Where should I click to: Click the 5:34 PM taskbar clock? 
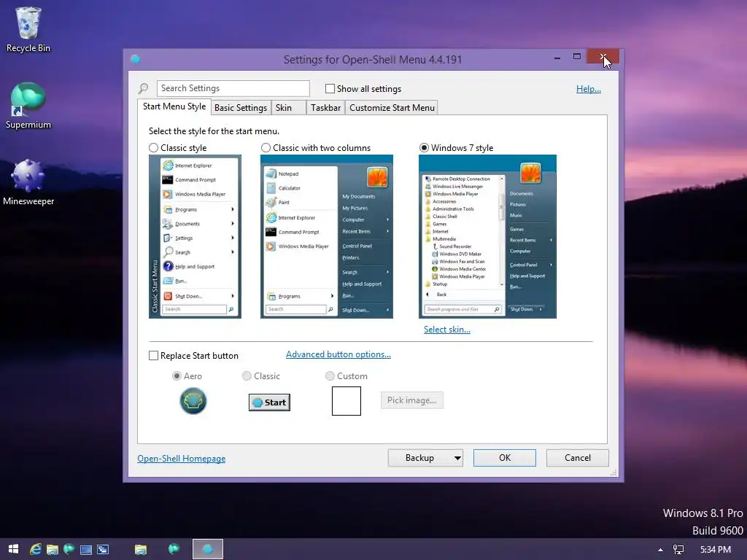coord(716,550)
